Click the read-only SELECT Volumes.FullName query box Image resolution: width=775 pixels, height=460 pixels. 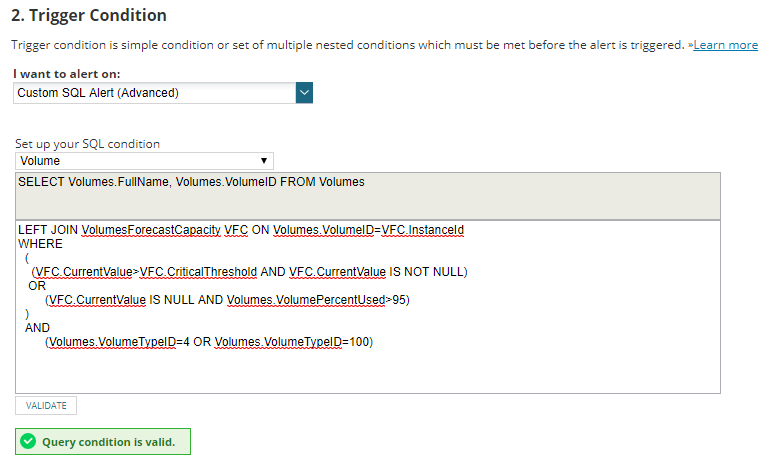(x=367, y=195)
